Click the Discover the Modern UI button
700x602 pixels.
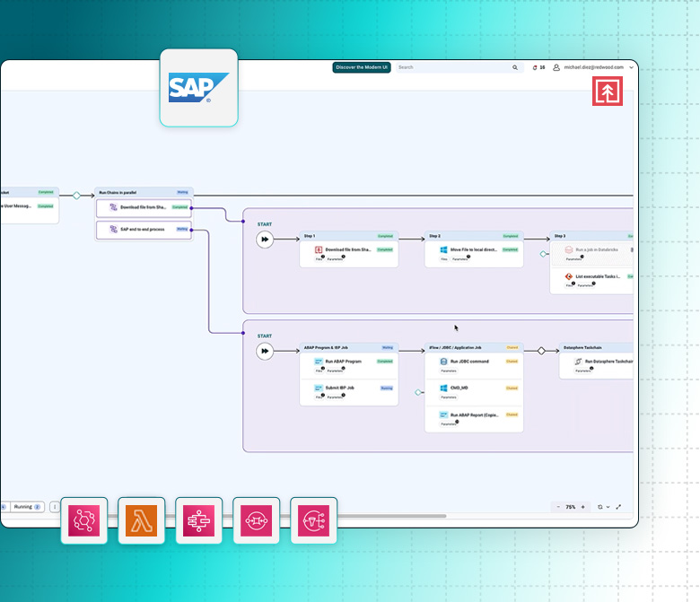tap(362, 67)
